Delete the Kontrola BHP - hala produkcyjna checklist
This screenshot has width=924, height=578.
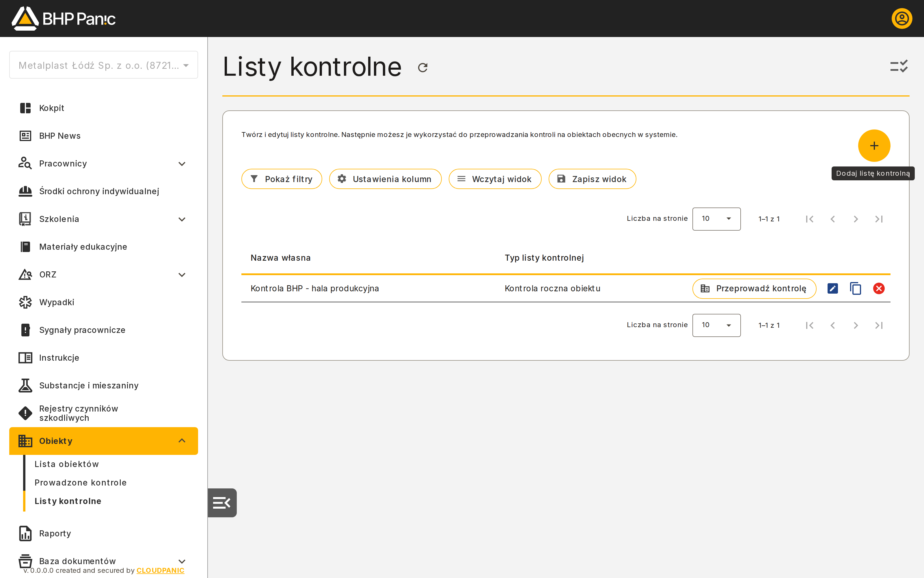[x=879, y=288]
